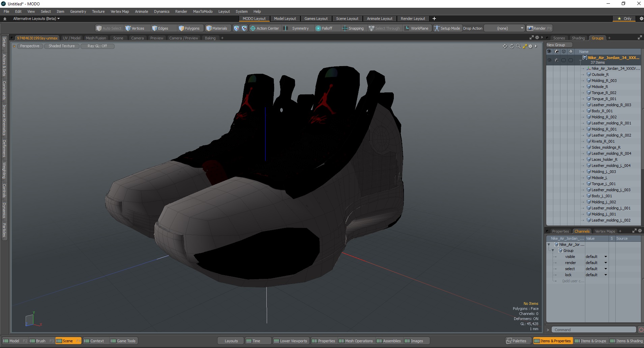The height and width of the screenshot is (348, 644).
Task: Open Perspective view type selector
Action: (30, 46)
